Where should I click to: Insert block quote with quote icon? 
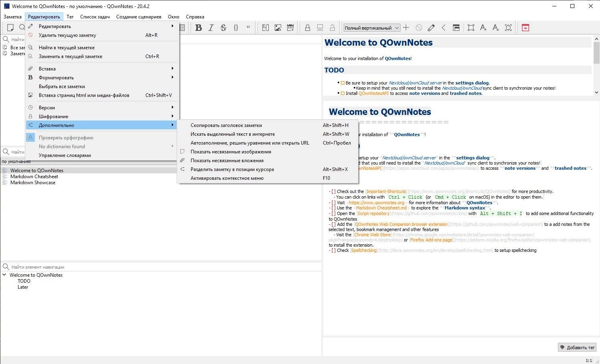248,28
